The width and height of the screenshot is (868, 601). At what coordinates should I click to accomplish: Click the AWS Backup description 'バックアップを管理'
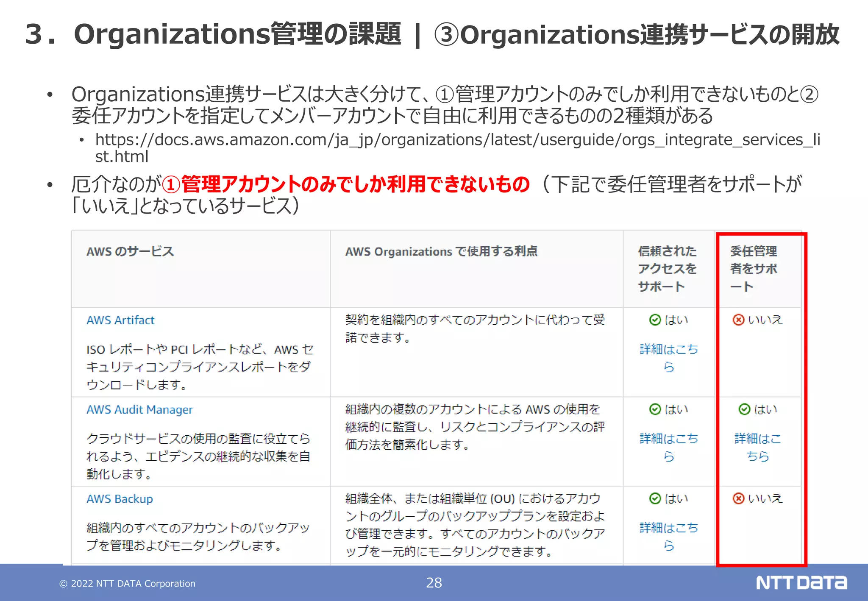(198, 537)
